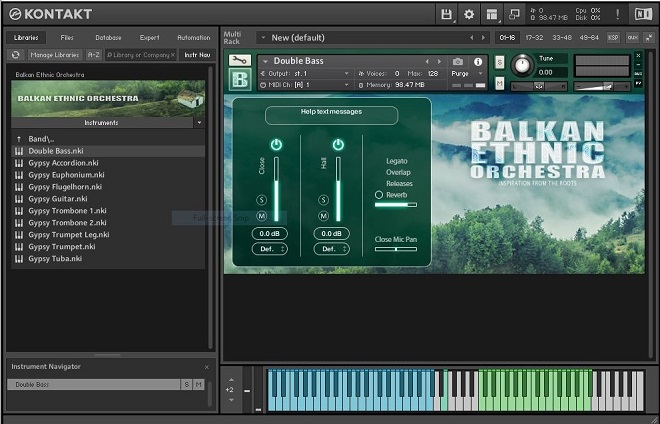The height and width of the screenshot is (424, 660).
Task: Toggle the minimized view icon
Action: tap(514, 14)
